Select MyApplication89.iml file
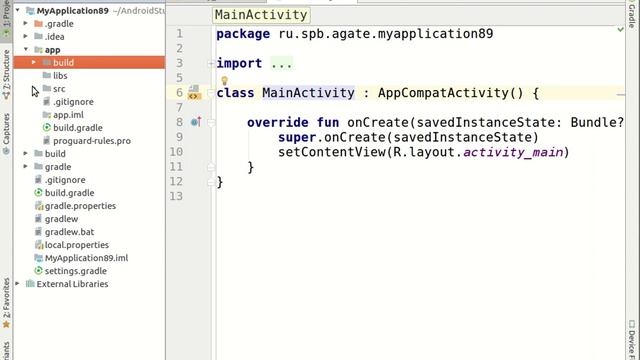 pos(86,258)
